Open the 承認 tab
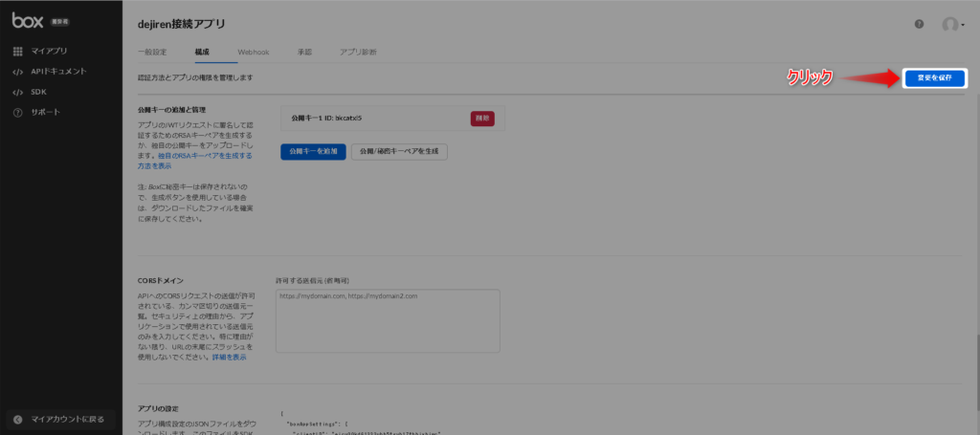 [305, 53]
